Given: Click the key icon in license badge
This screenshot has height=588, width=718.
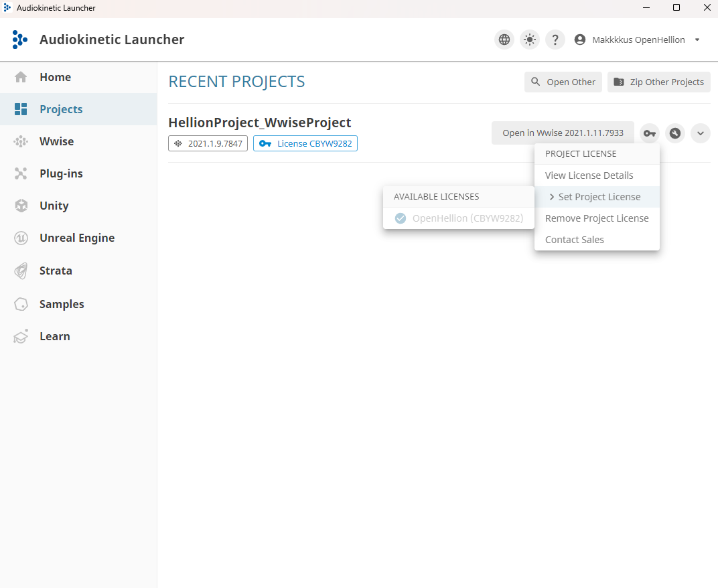Looking at the screenshot, I should click(x=265, y=143).
